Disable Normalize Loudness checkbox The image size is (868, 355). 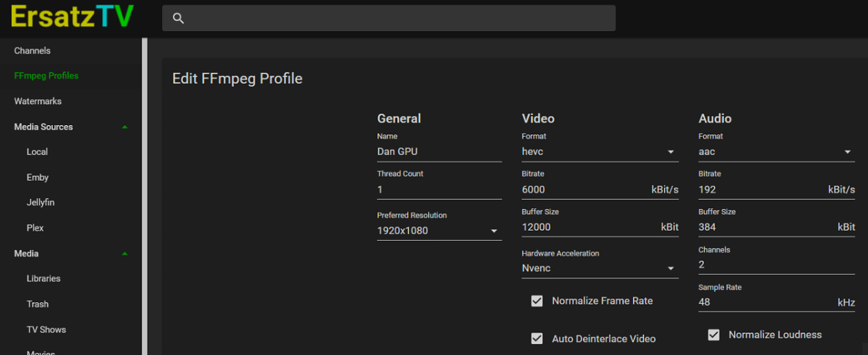714,335
